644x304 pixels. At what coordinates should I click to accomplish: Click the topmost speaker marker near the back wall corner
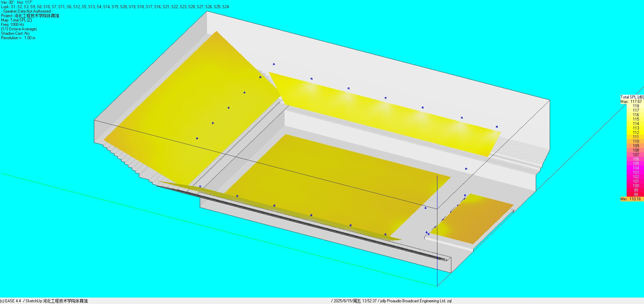pos(274,64)
